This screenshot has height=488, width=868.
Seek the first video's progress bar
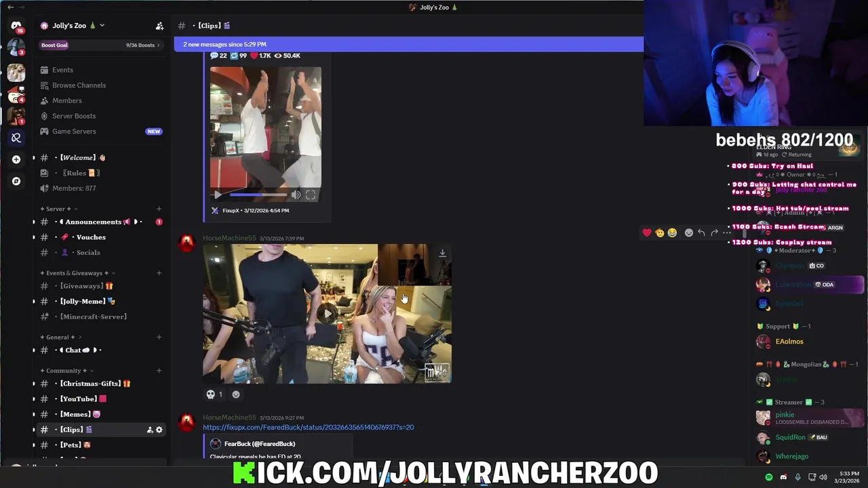258,195
